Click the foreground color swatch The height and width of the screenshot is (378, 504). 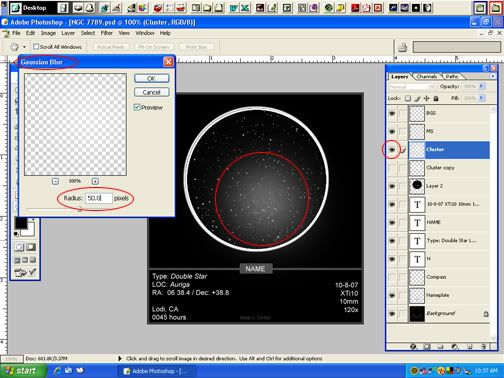[21, 223]
